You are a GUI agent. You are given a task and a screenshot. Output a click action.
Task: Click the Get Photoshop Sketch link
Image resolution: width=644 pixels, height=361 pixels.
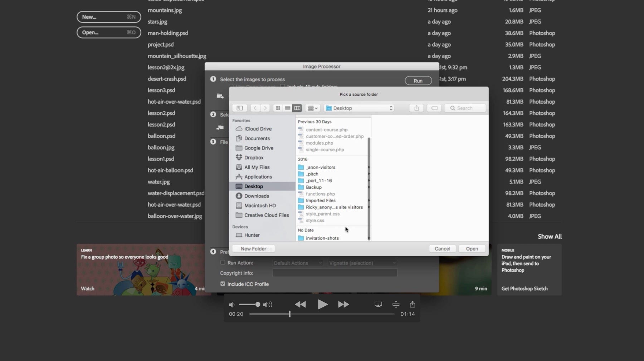pos(524,288)
